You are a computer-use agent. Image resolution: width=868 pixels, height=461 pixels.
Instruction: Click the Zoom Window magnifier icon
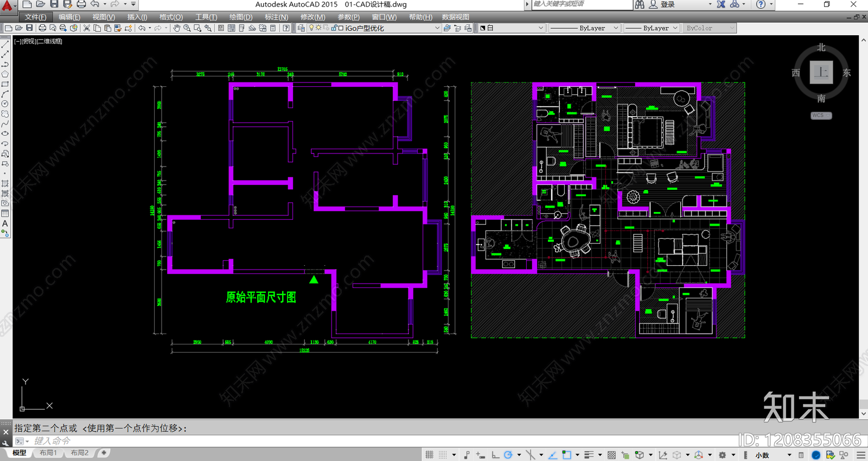pyautogui.click(x=197, y=28)
